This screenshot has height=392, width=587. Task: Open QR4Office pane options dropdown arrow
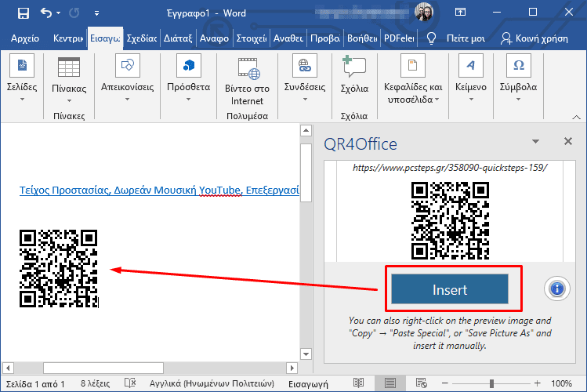coord(535,141)
